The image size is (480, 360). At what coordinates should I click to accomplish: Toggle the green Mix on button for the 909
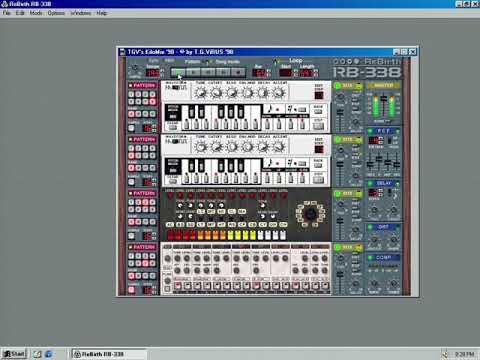tap(337, 247)
